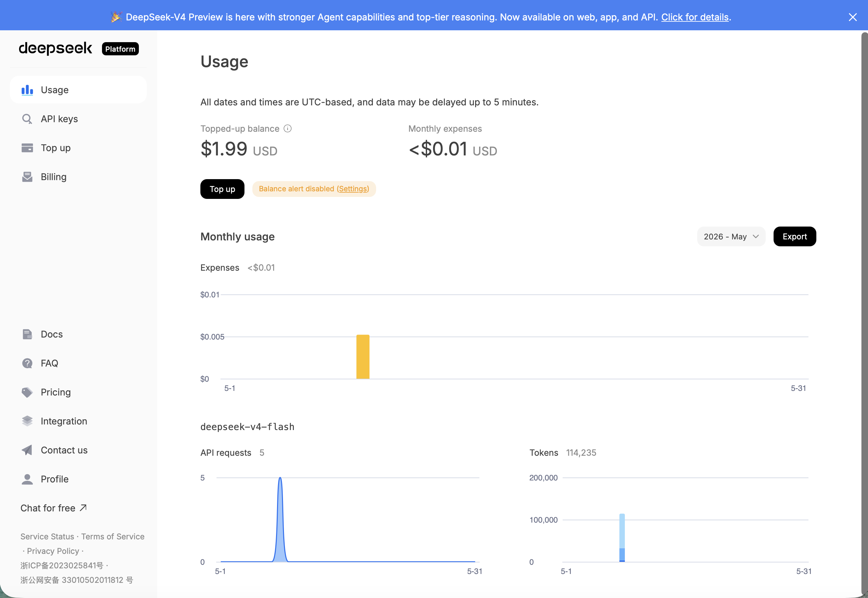Image resolution: width=868 pixels, height=598 pixels.
Task: Click the Pricing tag icon
Action: coord(27,392)
